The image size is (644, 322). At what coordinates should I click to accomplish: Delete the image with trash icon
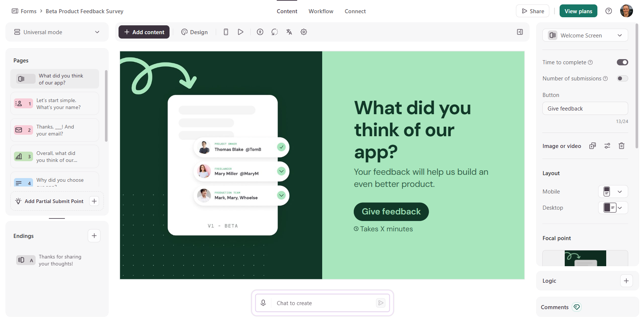[622, 146]
